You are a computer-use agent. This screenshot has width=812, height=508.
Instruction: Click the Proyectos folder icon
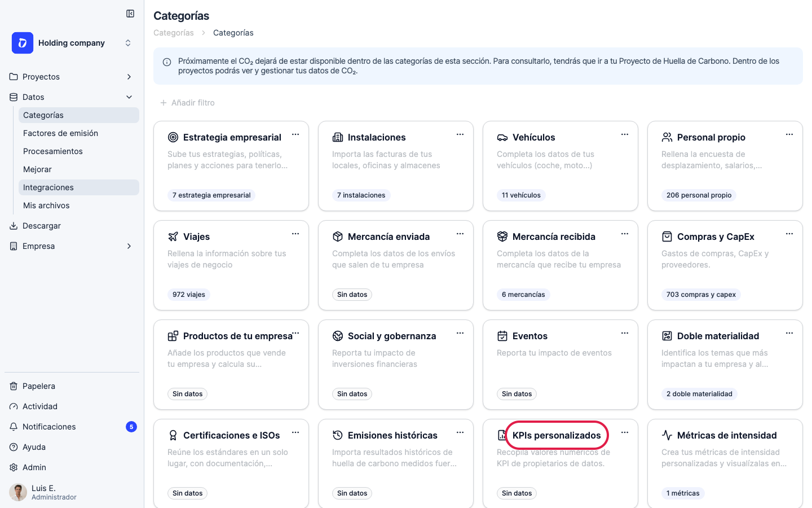[x=14, y=77]
